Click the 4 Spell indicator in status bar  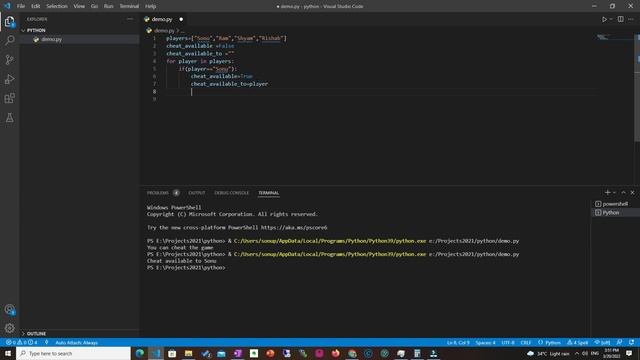coord(578,342)
